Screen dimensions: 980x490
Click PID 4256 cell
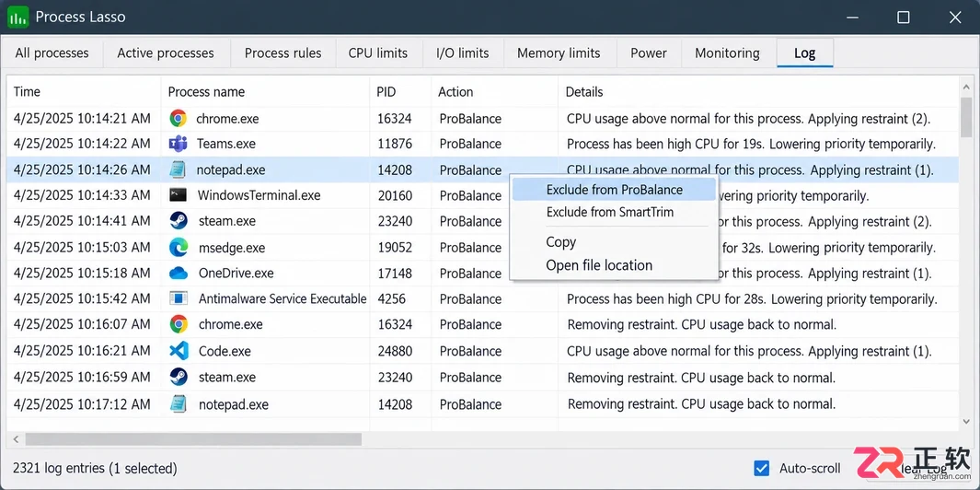(392, 298)
